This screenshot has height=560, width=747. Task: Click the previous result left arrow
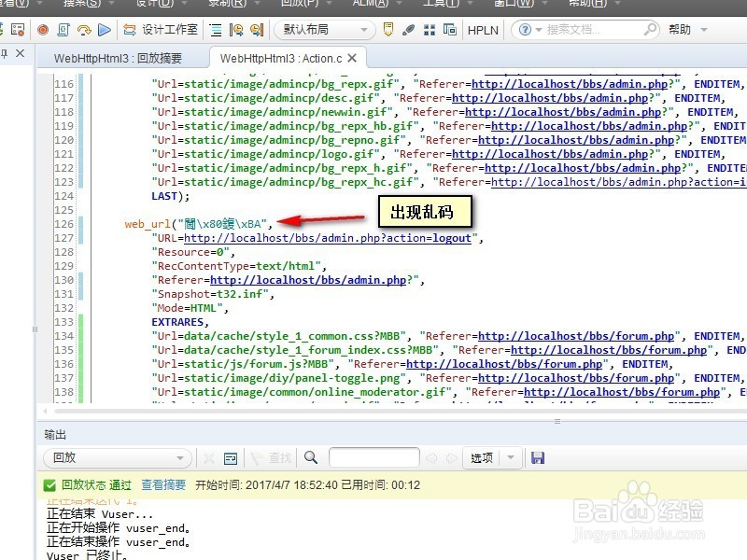pos(431,458)
